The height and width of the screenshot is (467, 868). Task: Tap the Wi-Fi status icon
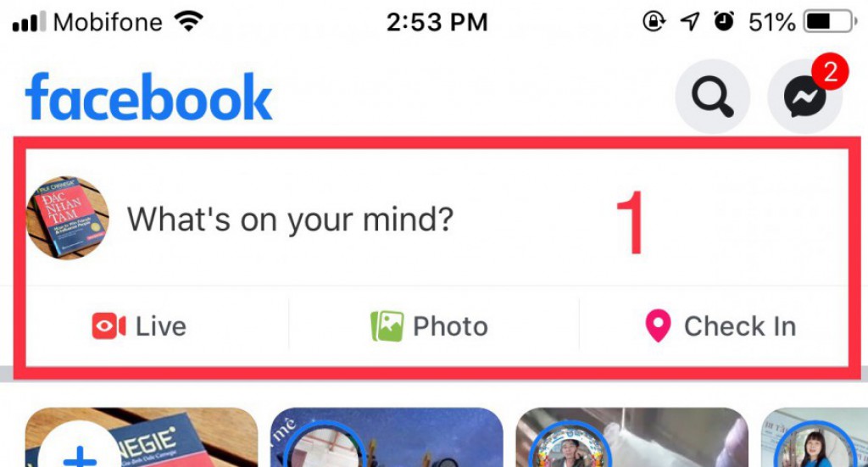(188, 21)
